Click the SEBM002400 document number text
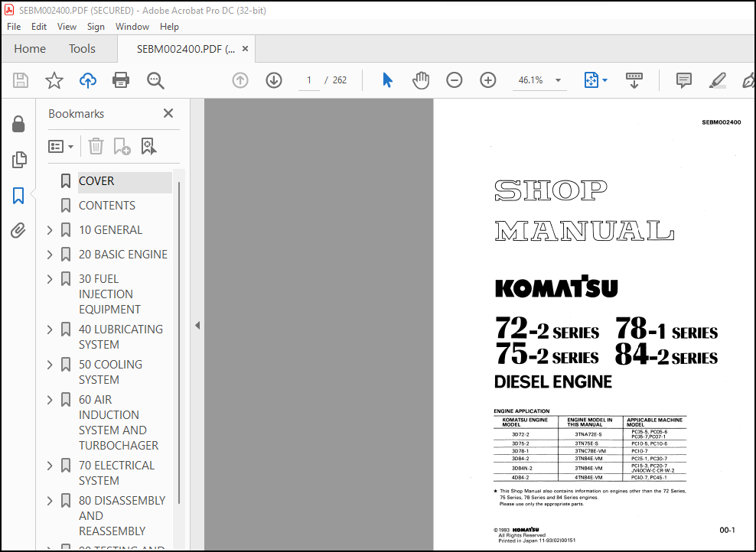The image size is (756, 552). click(x=722, y=122)
